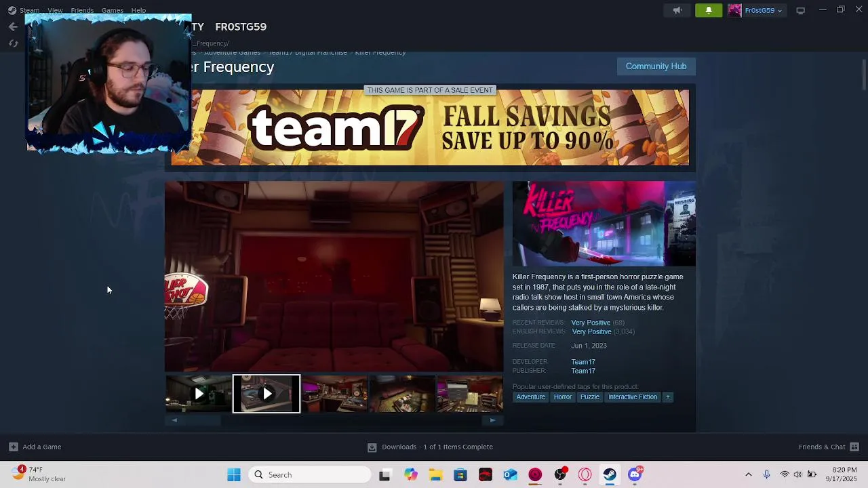
Task: Click the back navigation arrow
Action: tap(13, 26)
